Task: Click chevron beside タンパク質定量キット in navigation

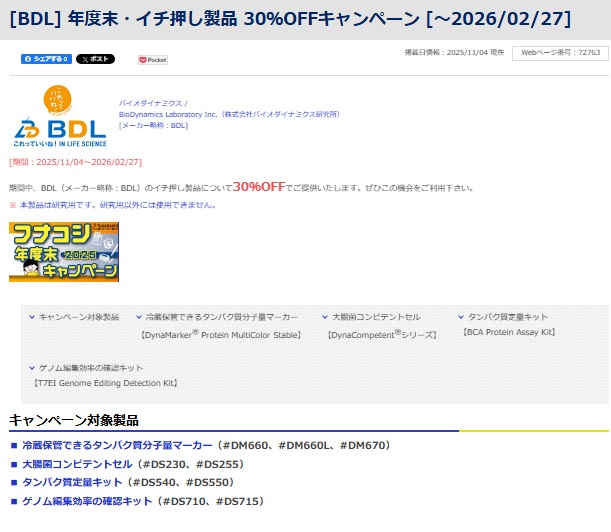Action: (460, 316)
